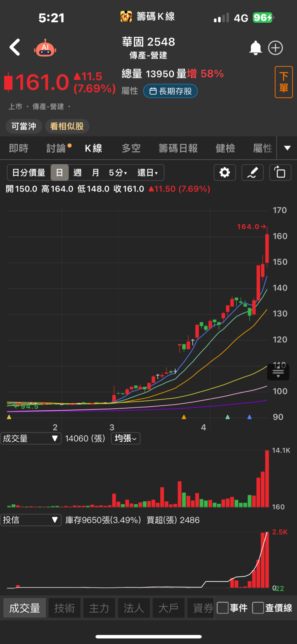
Task: Switch to the 法人 bottom tab
Action: tap(134, 608)
